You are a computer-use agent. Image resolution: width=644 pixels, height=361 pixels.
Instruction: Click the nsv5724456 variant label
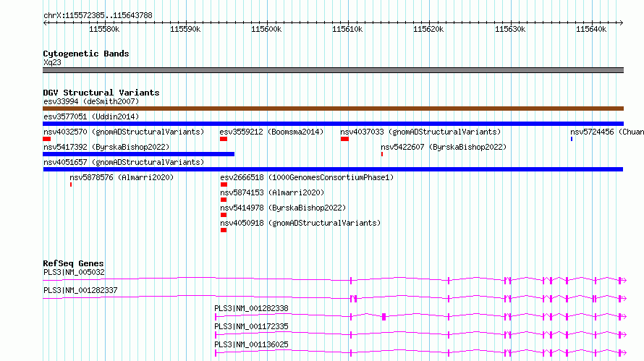pyautogui.click(x=607, y=132)
